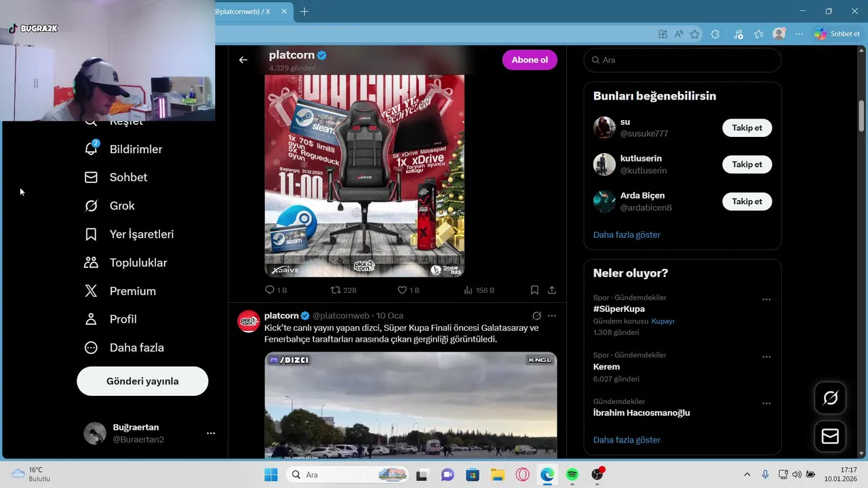Share the giveaway post
The width and height of the screenshot is (868, 488).
[552, 290]
